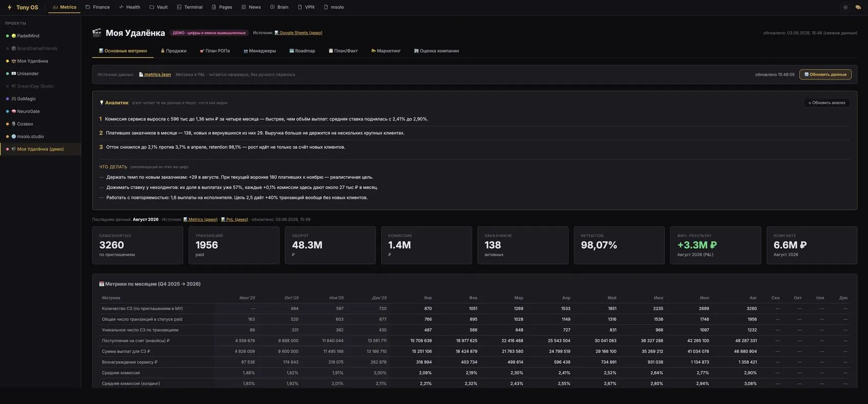This screenshot has height=404, width=868.
Task: Follow the Metrics (демо) source link
Action: pos(200,220)
